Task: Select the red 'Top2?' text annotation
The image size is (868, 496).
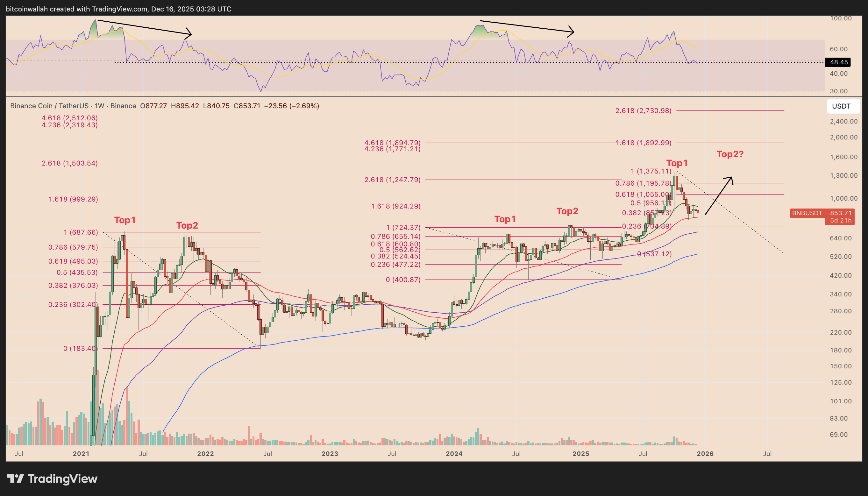Action: [x=730, y=154]
